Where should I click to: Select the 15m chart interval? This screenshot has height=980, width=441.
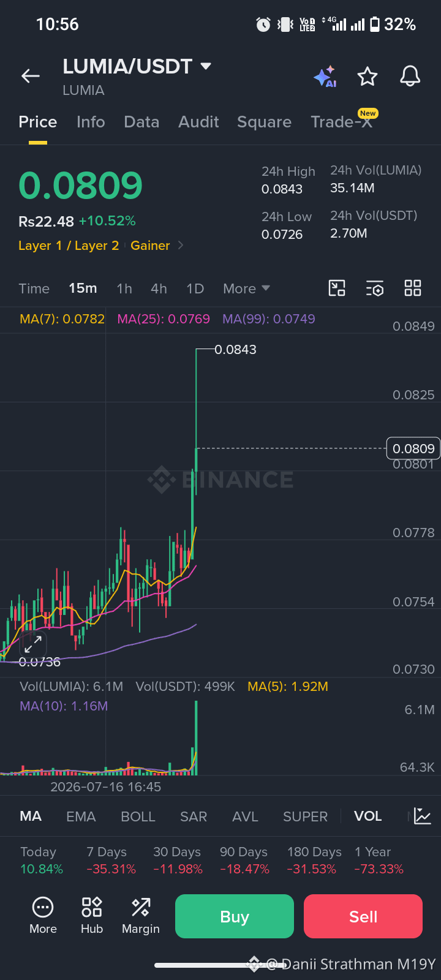click(83, 288)
